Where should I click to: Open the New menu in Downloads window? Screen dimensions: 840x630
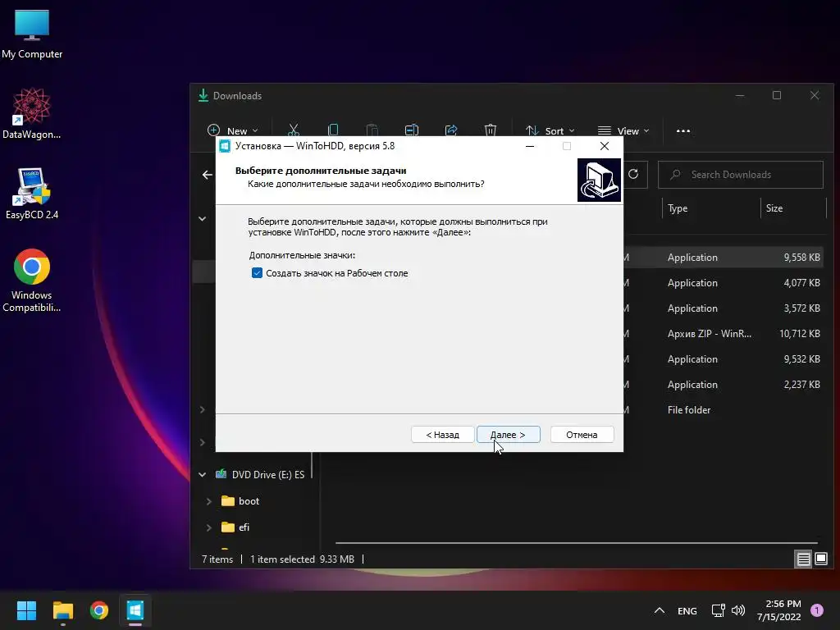click(x=232, y=130)
